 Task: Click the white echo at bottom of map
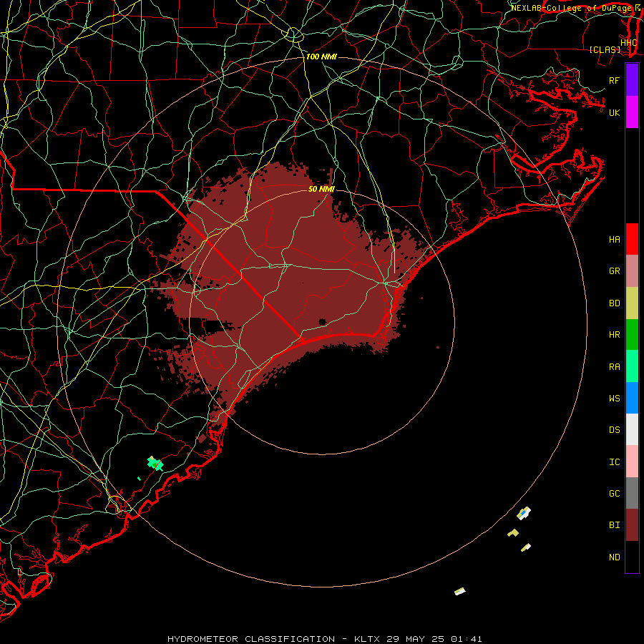pos(459,591)
